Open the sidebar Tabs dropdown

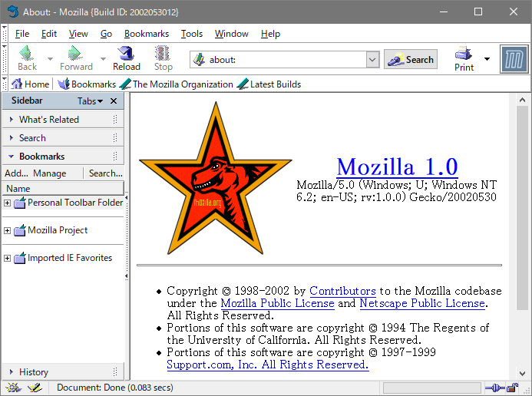90,101
